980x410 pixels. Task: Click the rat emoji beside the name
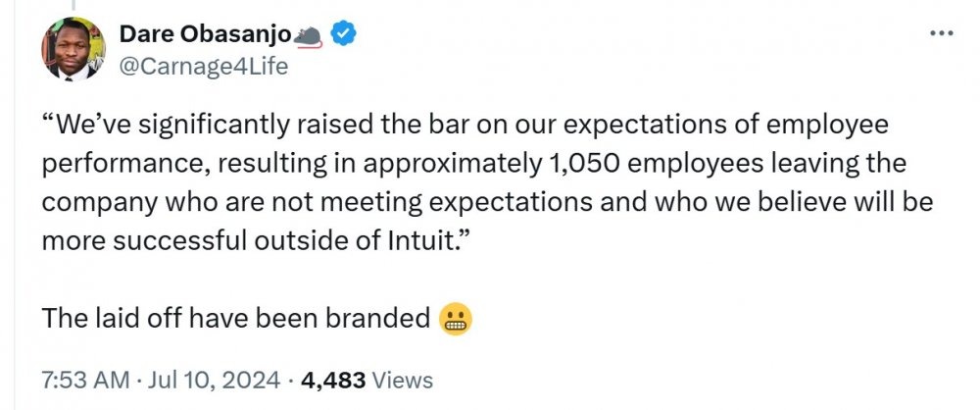(308, 37)
